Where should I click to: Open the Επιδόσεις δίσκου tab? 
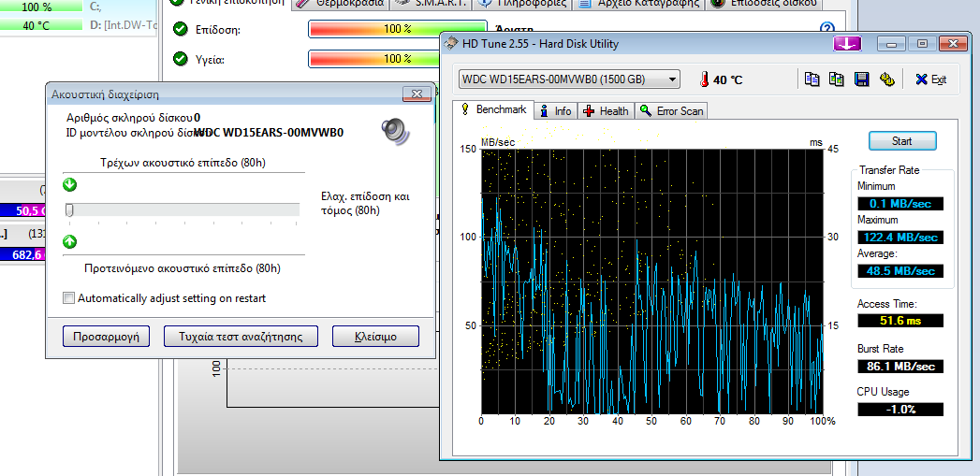pyautogui.click(x=764, y=3)
